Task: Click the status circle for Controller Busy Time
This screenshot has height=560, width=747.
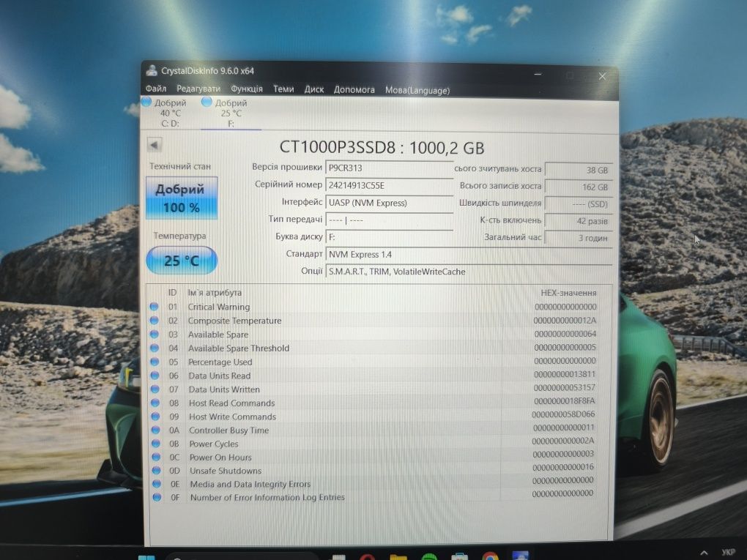Action: tap(155, 430)
